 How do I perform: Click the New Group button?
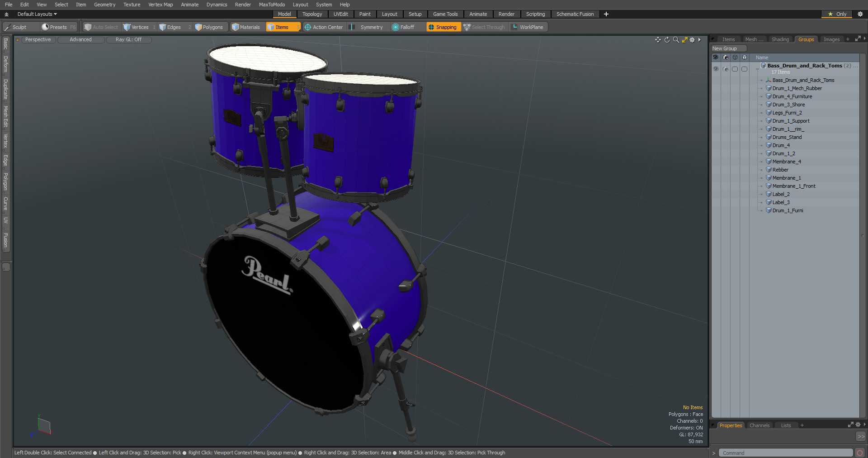[729, 48]
